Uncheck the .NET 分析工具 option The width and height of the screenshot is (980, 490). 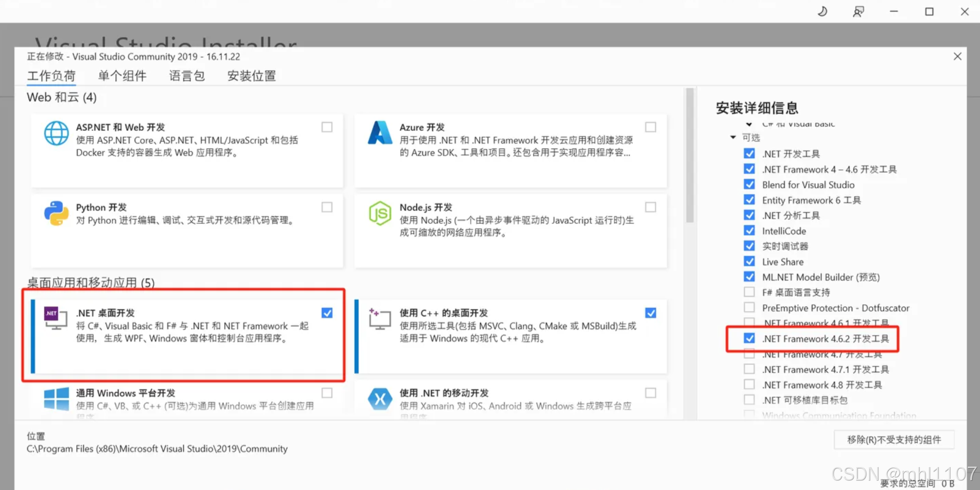tap(749, 215)
